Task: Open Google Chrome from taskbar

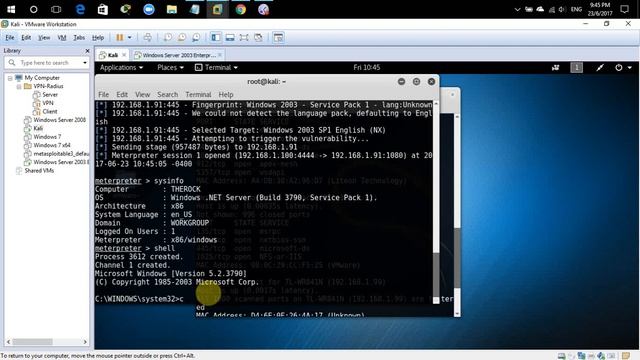Action: pyautogui.click(x=240, y=9)
